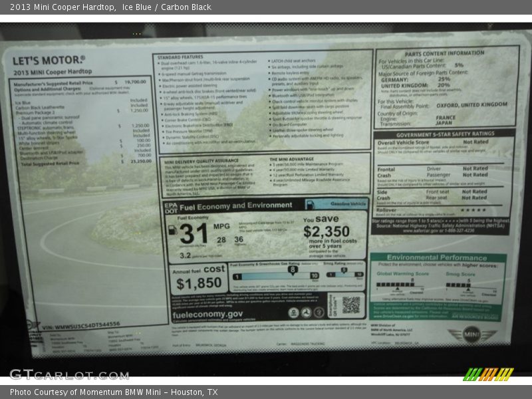This screenshot has height=399, width=532.
Task: Click the first agency seal beside fueleconomy.gov
Action: [293, 313]
